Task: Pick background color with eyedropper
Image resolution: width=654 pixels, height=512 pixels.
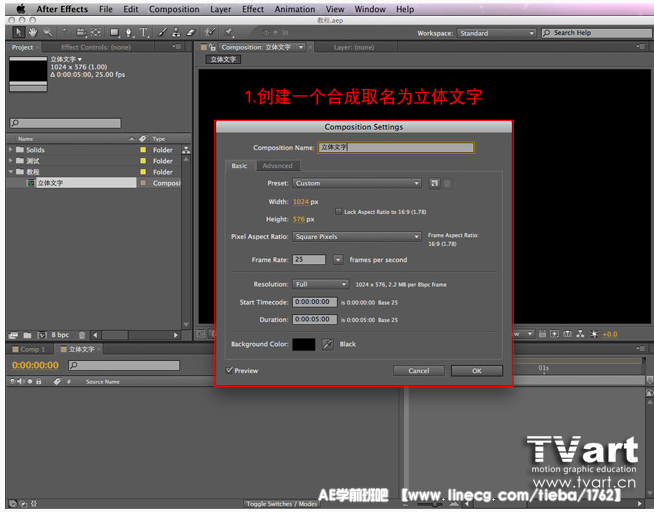Action: pos(328,344)
